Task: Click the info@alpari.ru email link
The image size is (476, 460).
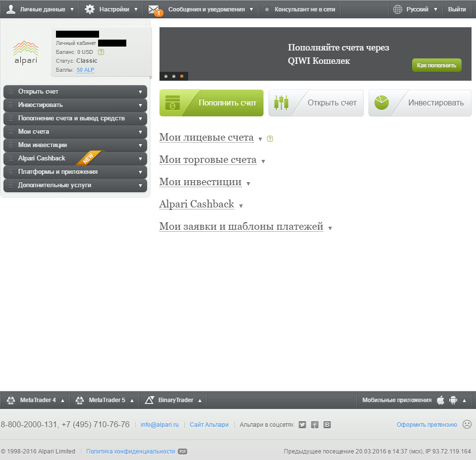Action: tap(159, 425)
